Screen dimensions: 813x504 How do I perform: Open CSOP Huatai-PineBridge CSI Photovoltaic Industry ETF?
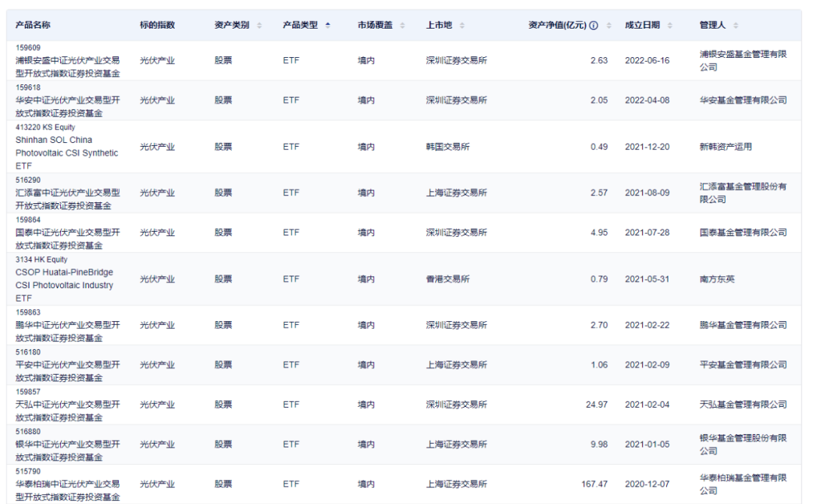click(x=65, y=280)
